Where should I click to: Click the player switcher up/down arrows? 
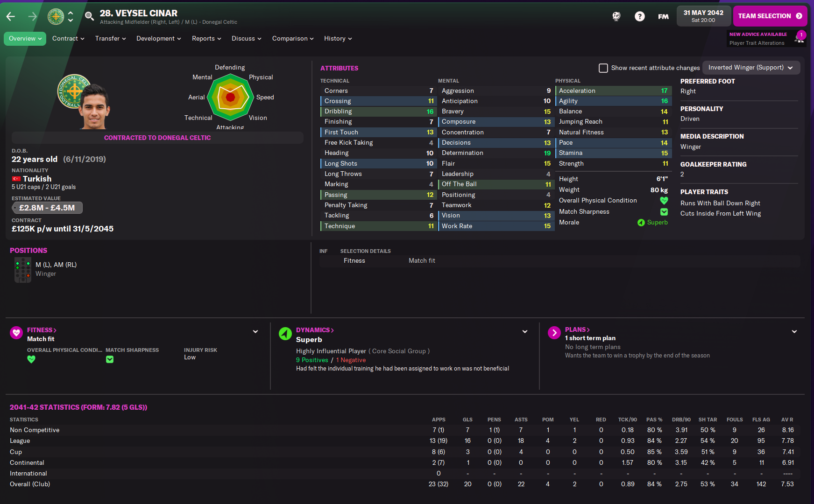(71, 16)
